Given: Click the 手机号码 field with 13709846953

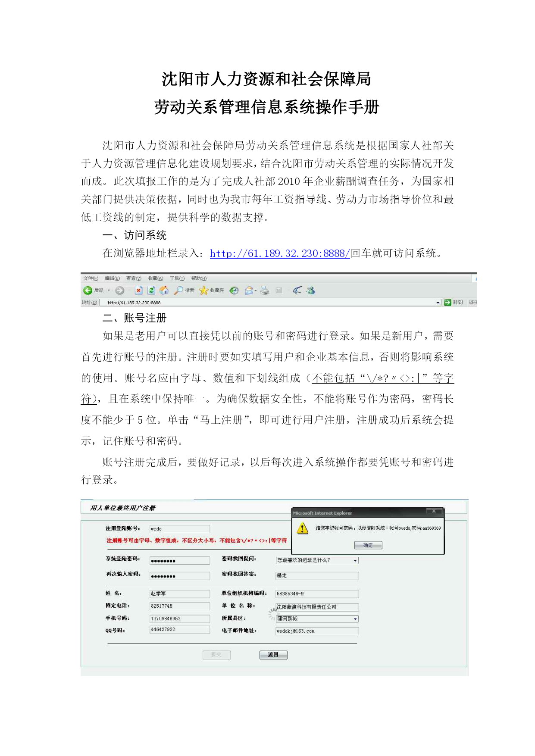Looking at the screenshot, I should tap(180, 619).
